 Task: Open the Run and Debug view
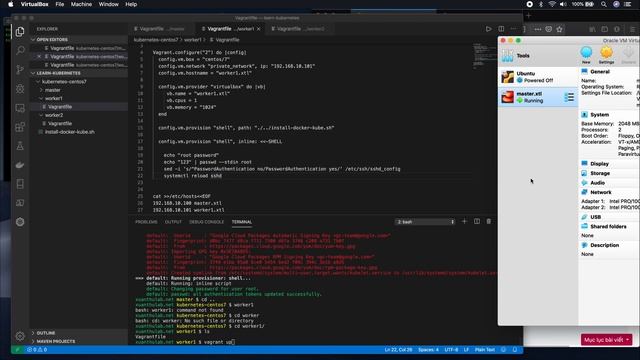(20, 89)
